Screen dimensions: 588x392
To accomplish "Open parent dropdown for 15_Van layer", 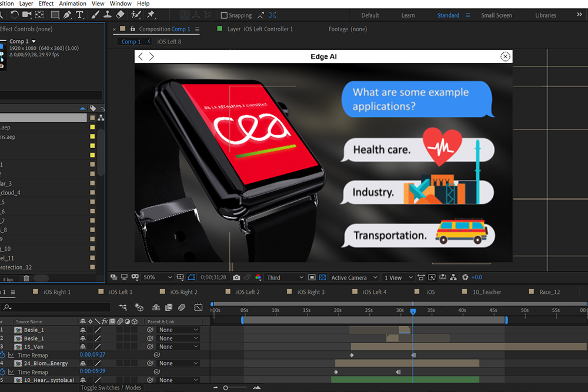I will point(178,347).
